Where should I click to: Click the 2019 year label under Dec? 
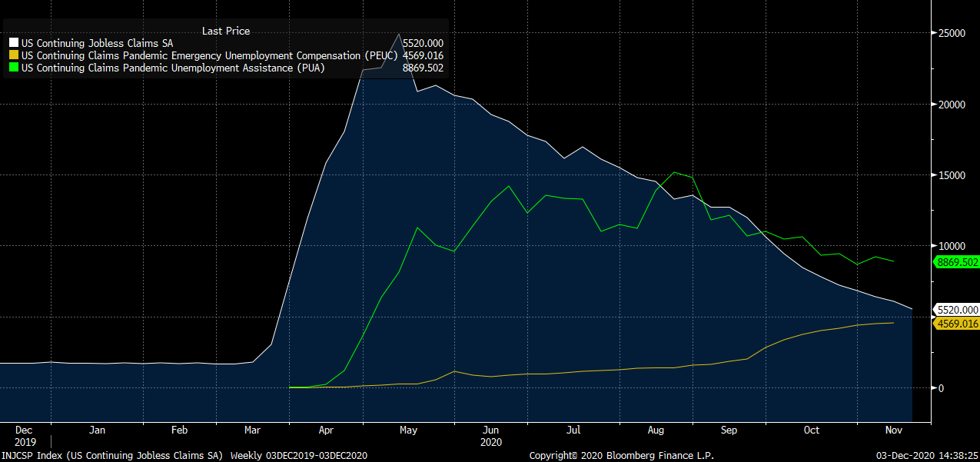[x=25, y=443]
